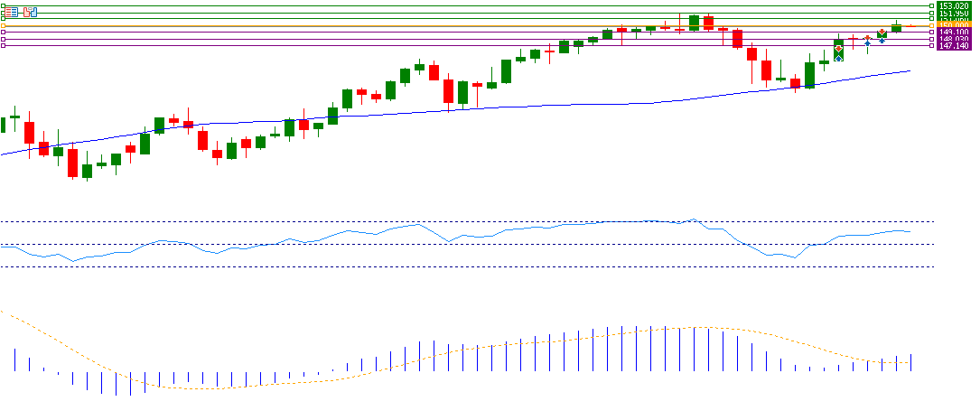Click the last small red candle on the chart

911,26
